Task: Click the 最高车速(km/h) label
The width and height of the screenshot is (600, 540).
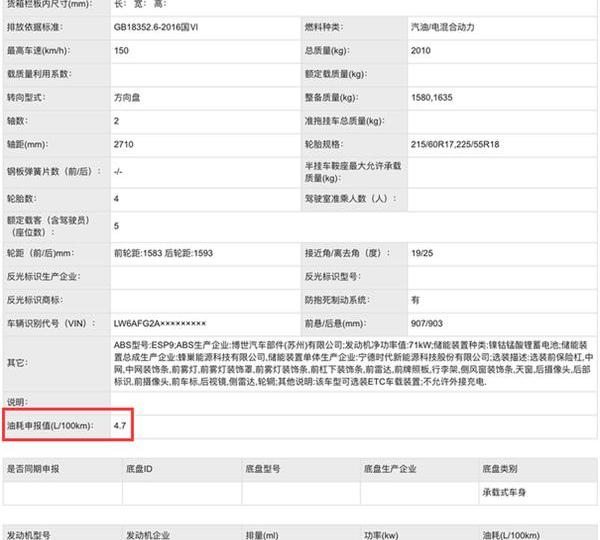Action: click(x=39, y=51)
